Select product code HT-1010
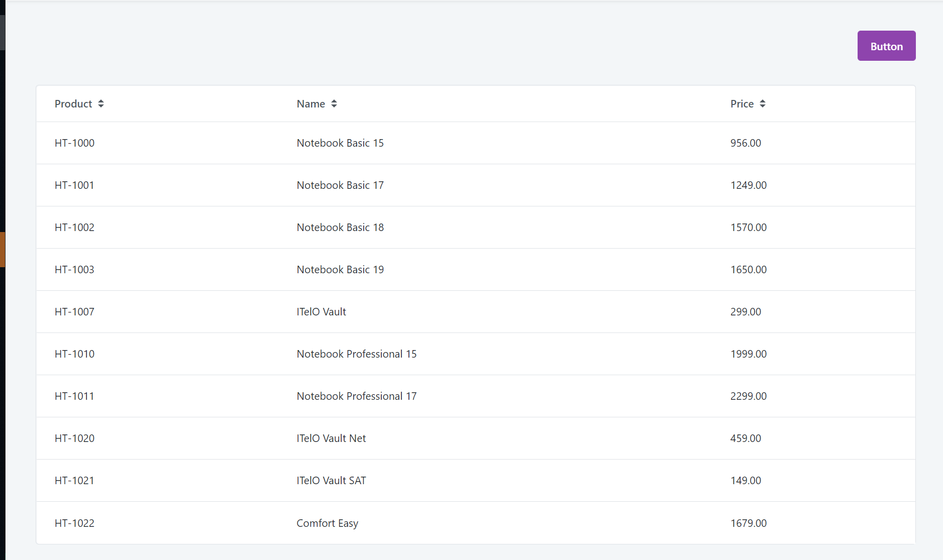The height and width of the screenshot is (560, 943). click(x=74, y=354)
